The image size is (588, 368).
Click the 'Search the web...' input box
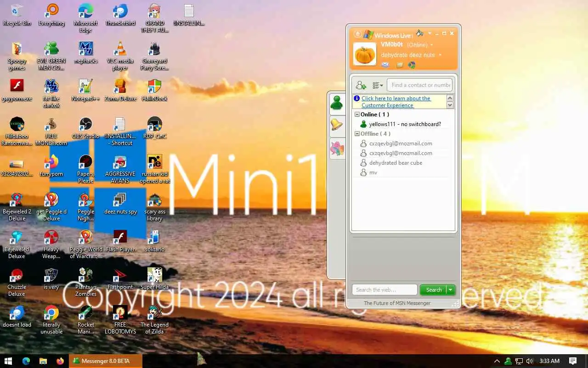384,290
